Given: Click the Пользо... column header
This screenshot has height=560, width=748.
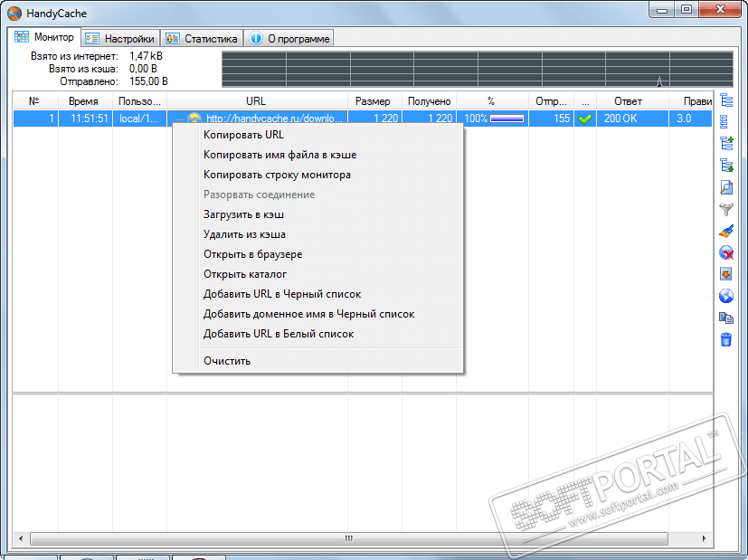Looking at the screenshot, I should (139, 101).
